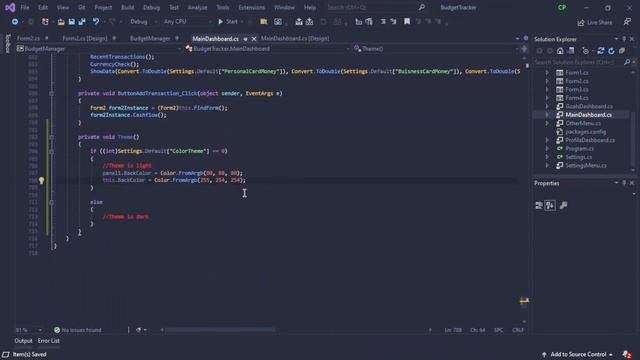Click the Undo arrow icon
The height and width of the screenshot is (360, 640).
click(96, 22)
